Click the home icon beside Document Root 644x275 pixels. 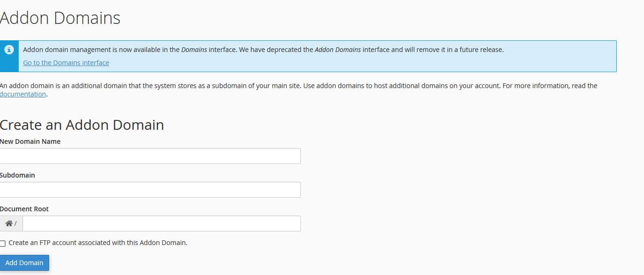click(9, 223)
